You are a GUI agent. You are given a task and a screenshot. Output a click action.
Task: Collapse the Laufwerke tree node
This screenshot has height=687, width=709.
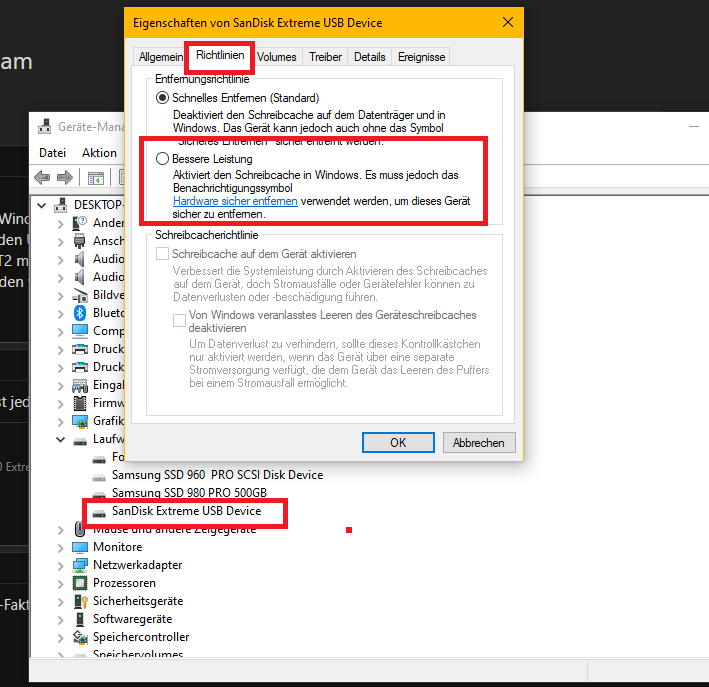[x=60, y=439]
